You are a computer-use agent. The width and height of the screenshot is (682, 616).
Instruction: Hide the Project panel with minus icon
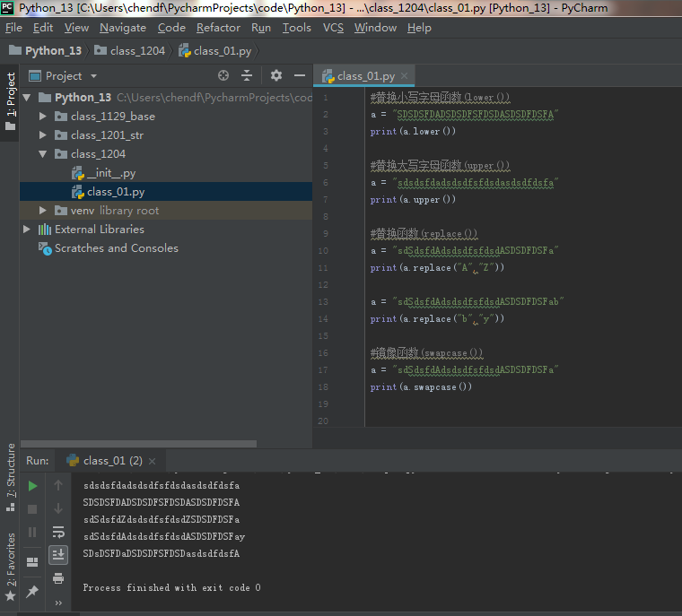(300, 76)
